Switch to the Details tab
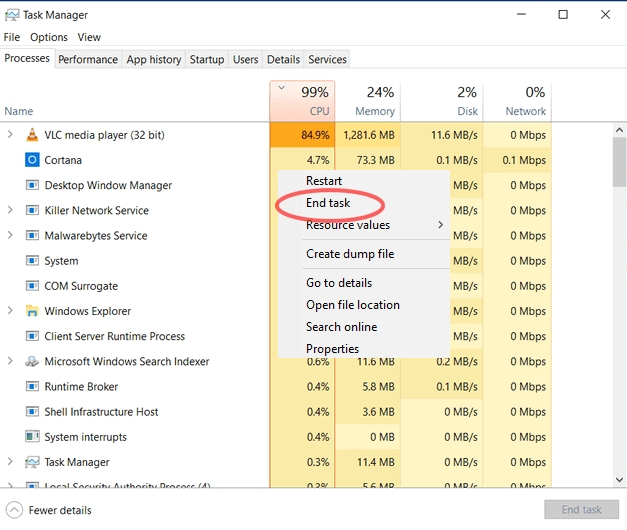Screen dimensions: 627x530 click(283, 59)
